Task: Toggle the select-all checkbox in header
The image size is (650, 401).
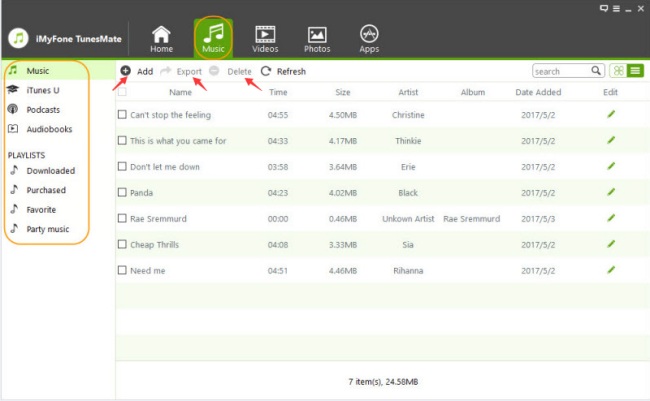Action: [122, 92]
